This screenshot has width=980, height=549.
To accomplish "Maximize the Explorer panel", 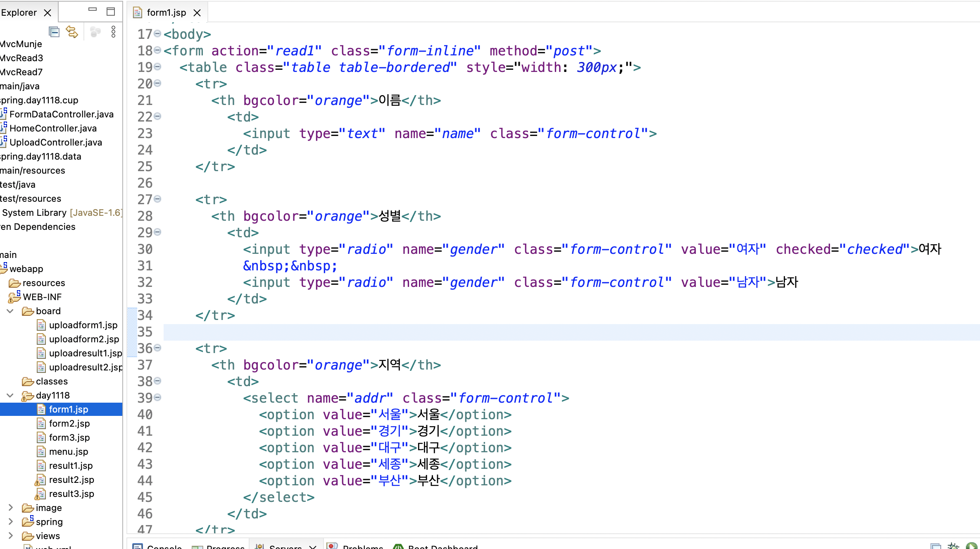I will pyautogui.click(x=110, y=12).
